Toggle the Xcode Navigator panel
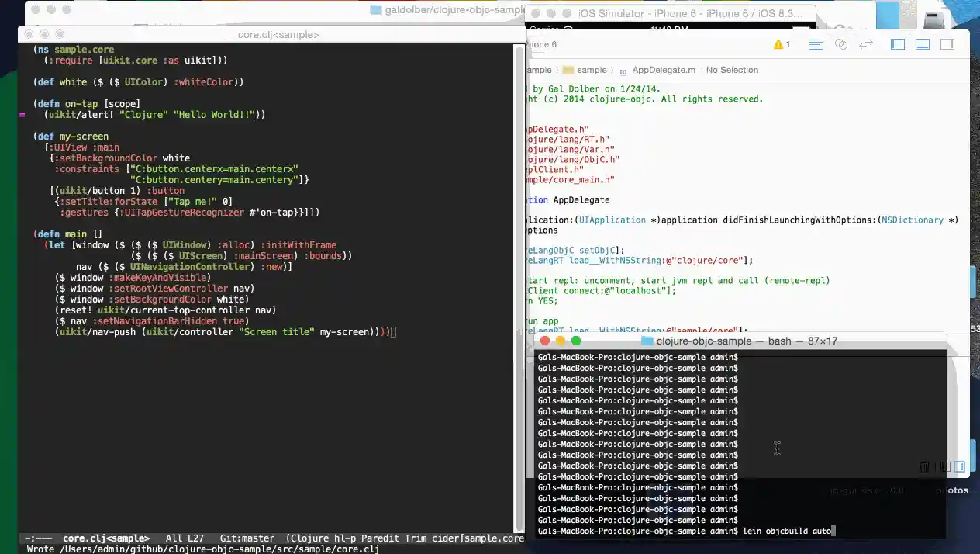 898,44
